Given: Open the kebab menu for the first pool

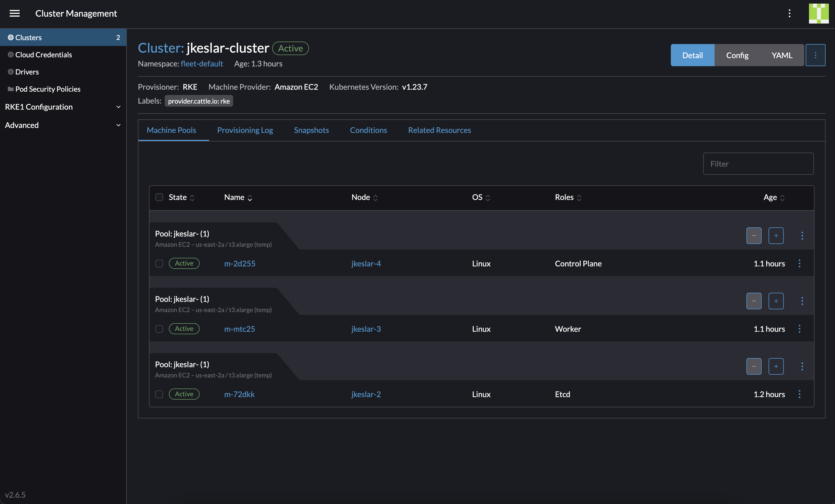Looking at the screenshot, I should coord(802,236).
